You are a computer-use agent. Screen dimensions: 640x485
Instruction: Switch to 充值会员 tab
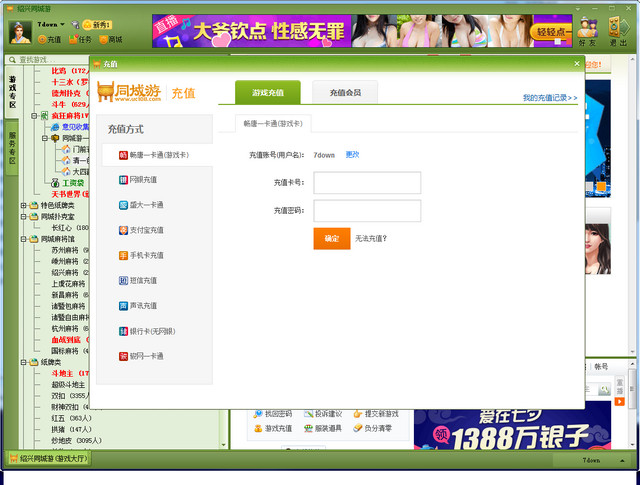pyautogui.click(x=345, y=93)
